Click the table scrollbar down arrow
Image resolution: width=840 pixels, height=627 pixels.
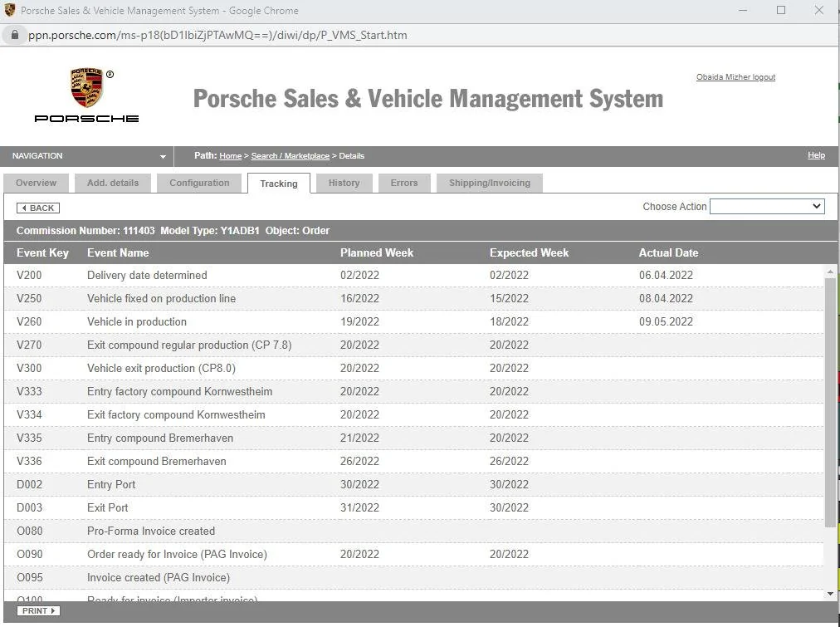[830, 593]
